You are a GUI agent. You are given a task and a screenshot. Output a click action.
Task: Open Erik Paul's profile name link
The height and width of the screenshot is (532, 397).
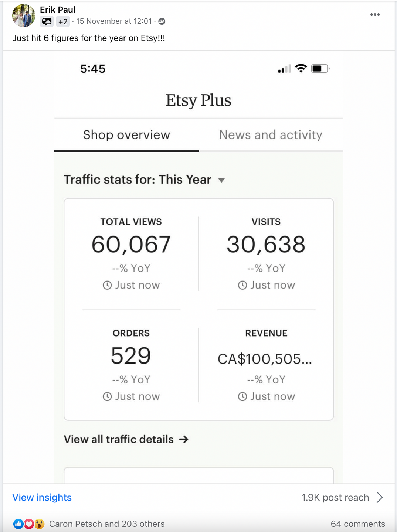pyautogui.click(x=58, y=10)
